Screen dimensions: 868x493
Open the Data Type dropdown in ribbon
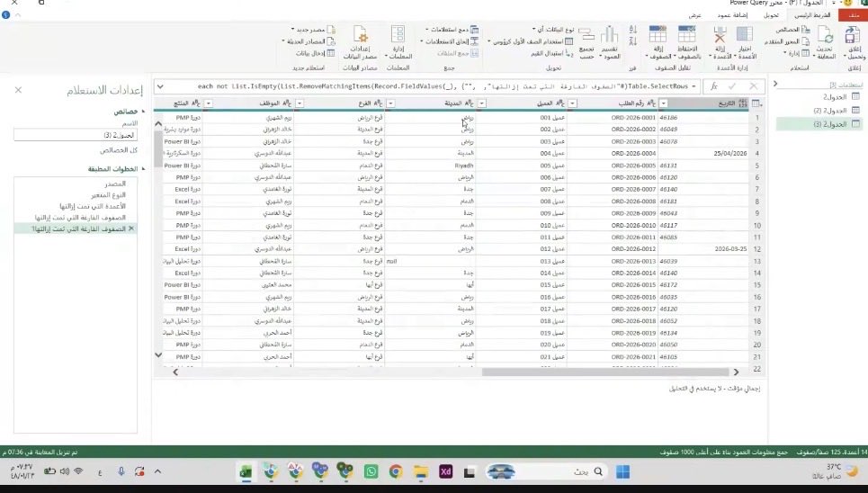pyautogui.click(x=553, y=30)
